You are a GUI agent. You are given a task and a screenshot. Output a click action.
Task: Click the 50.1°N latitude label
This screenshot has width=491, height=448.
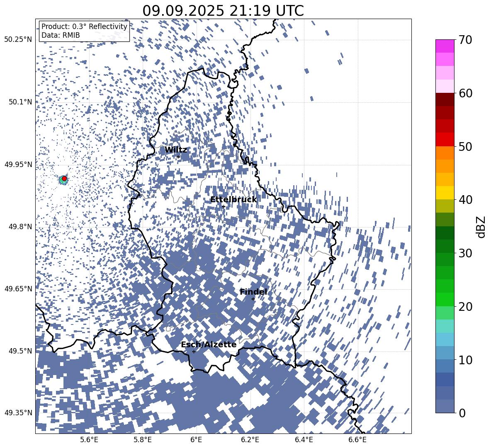click(x=20, y=102)
